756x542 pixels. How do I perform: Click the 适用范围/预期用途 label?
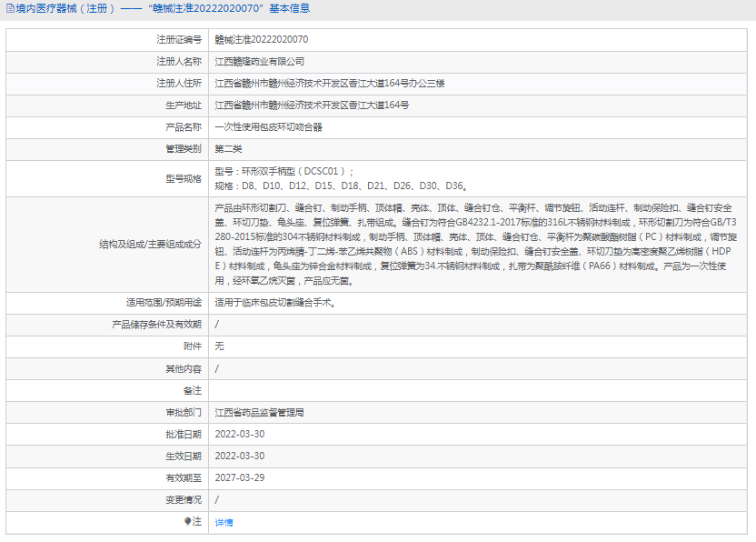[x=164, y=303]
